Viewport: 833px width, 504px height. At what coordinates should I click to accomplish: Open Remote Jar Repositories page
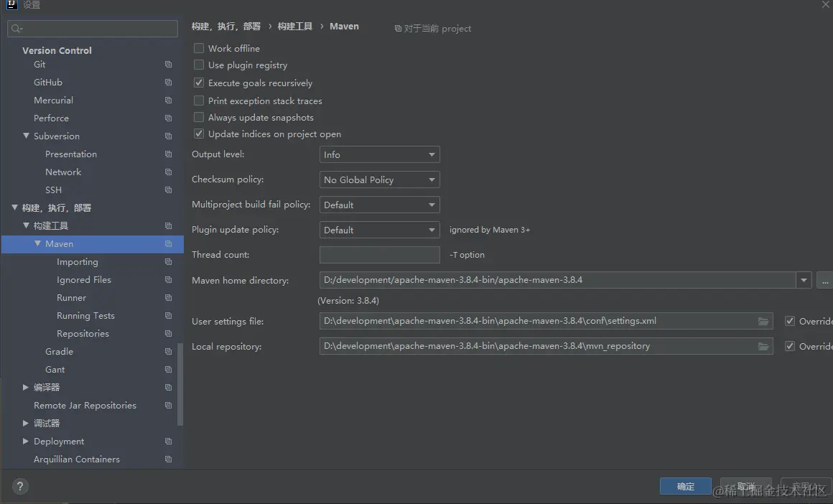point(85,405)
